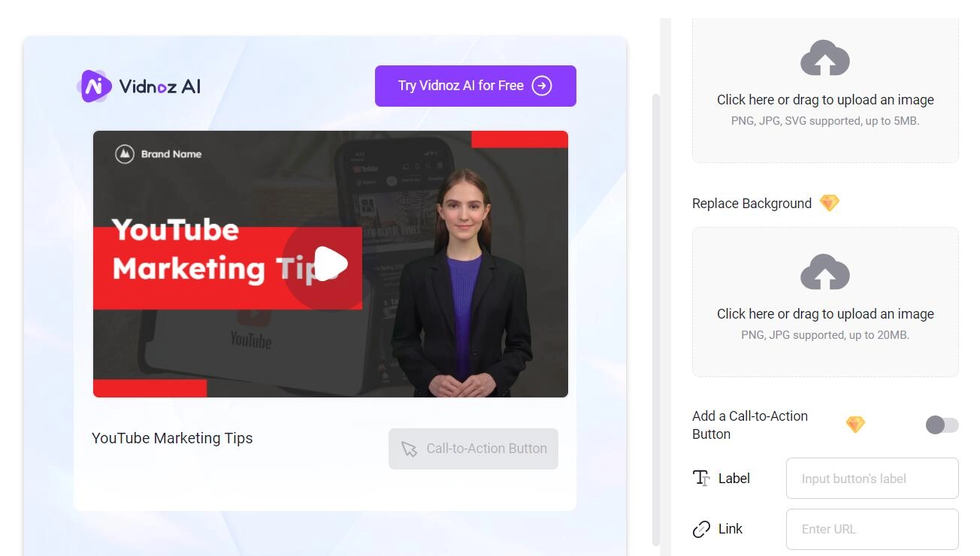
Task: Click the video thumbnail preview
Action: coord(331,264)
